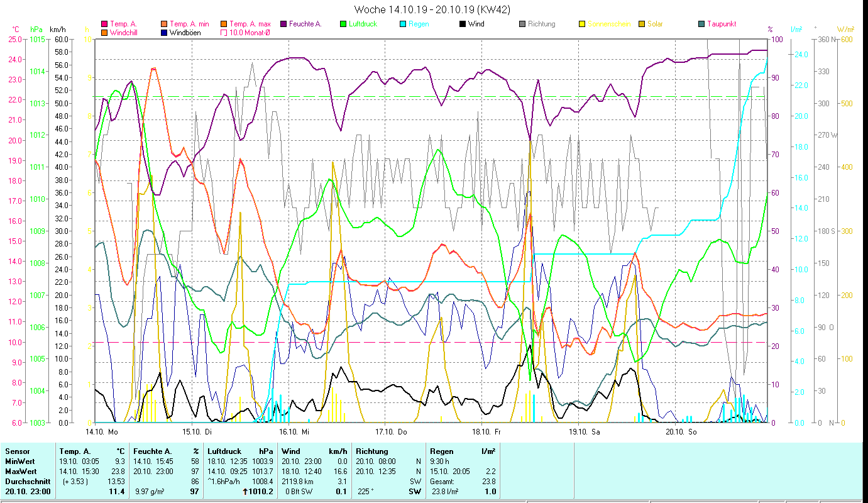Click the '°C' temperature axis unit label

(16, 29)
